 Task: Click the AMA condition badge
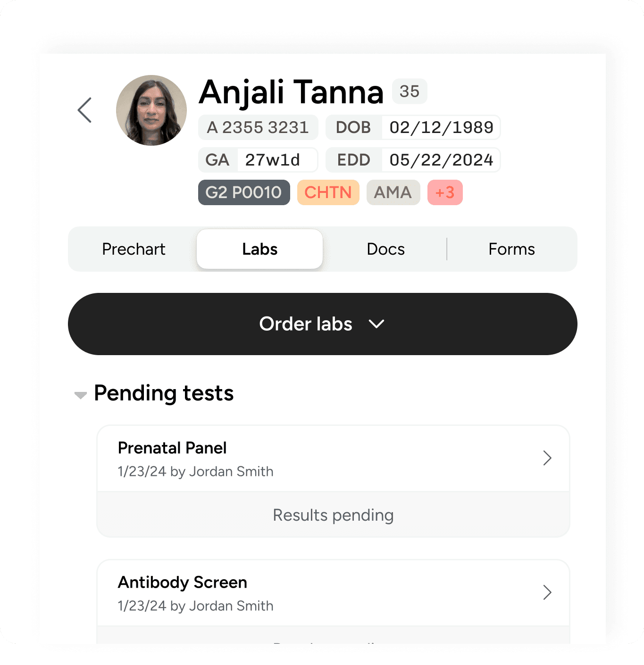pyautogui.click(x=393, y=192)
